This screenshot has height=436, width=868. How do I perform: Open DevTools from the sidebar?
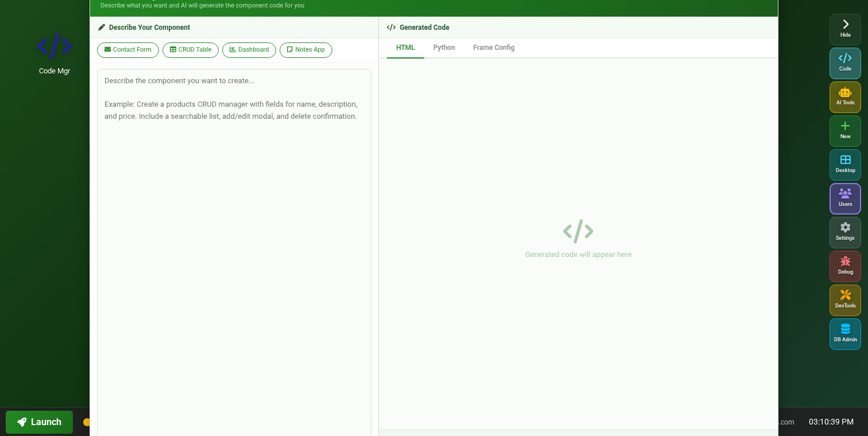845,300
